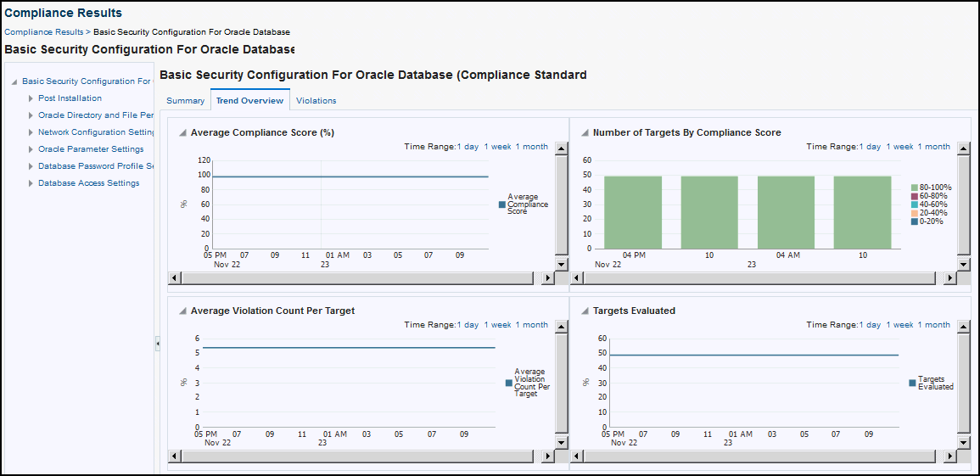
Task: Expand the Post Installation tree node
Action: [x=31, y=98]
